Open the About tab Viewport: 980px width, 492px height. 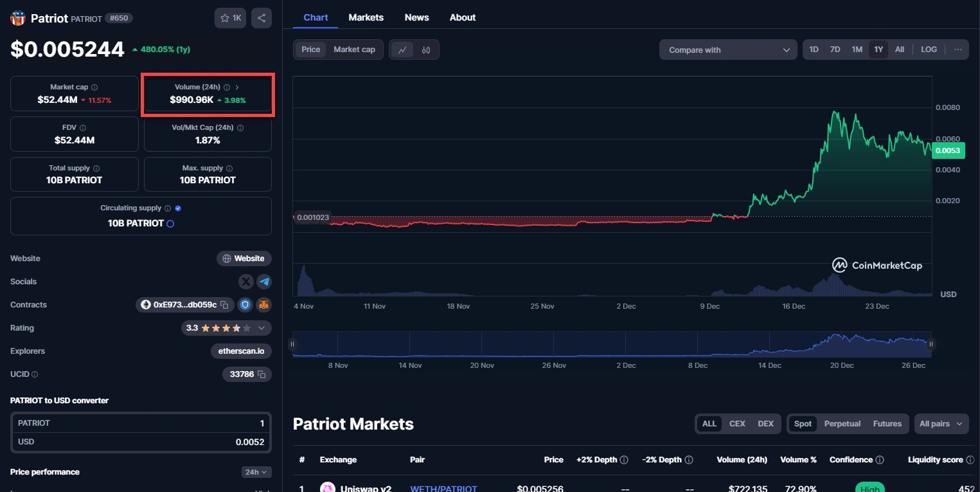point(462,17)
